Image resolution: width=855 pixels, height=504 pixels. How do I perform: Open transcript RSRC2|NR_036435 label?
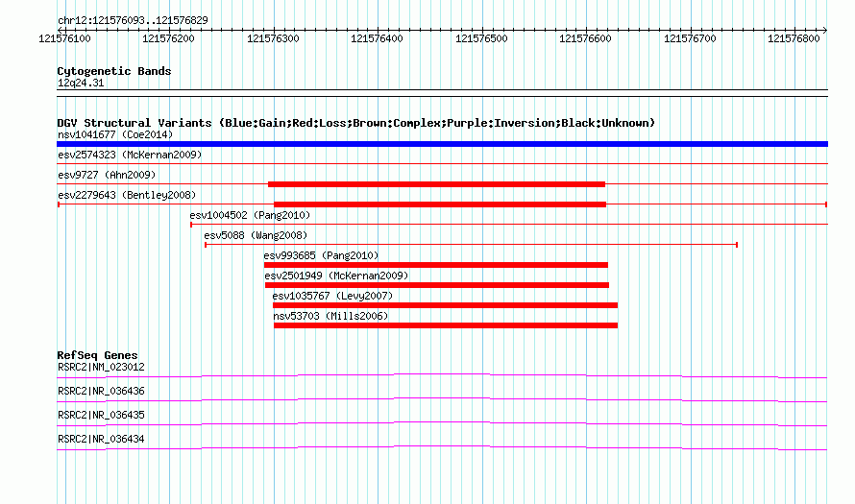point(101,415)
